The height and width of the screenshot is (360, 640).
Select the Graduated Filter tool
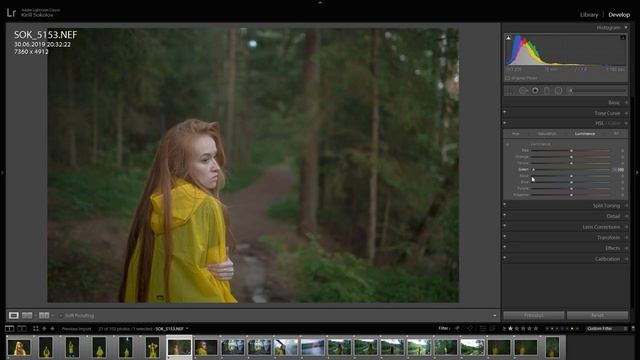[x=547, y=91]
